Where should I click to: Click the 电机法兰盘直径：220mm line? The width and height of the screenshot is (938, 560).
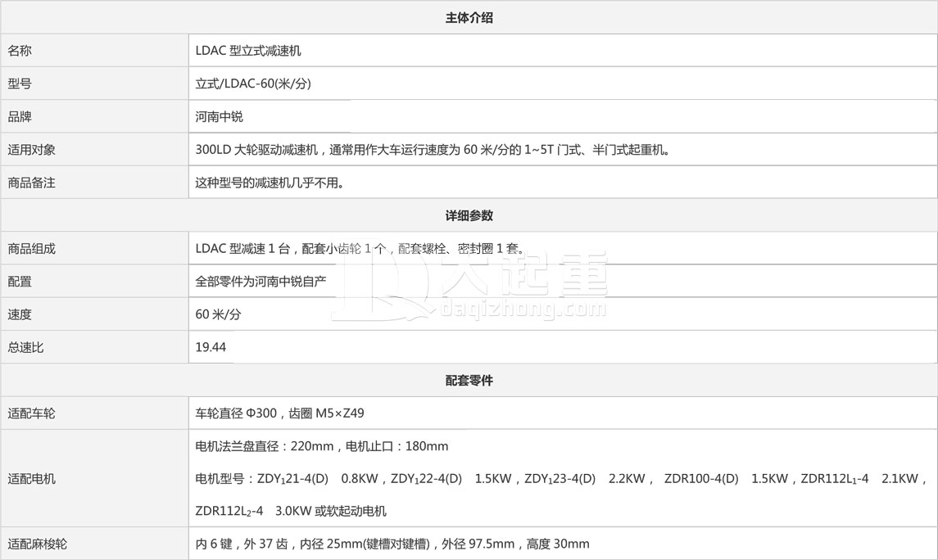coord(322,446)
